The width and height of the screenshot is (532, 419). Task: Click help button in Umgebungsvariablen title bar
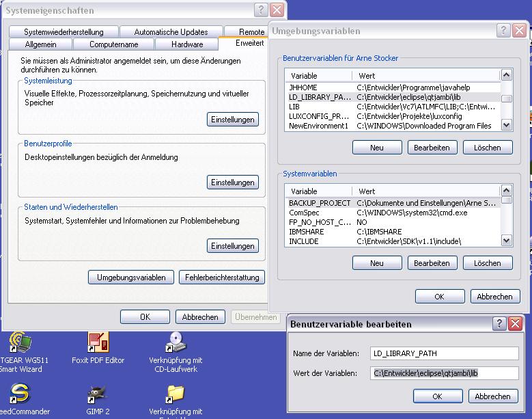[502, 31]
